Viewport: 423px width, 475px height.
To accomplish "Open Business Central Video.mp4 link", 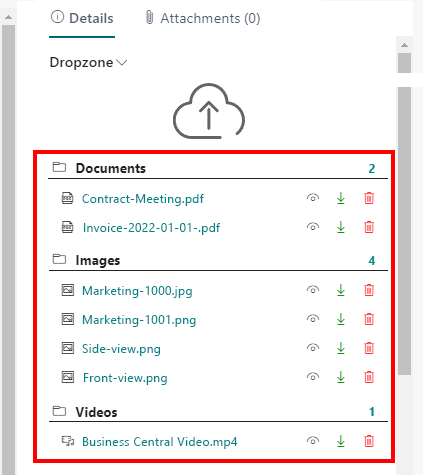I will tap(160, 442).
